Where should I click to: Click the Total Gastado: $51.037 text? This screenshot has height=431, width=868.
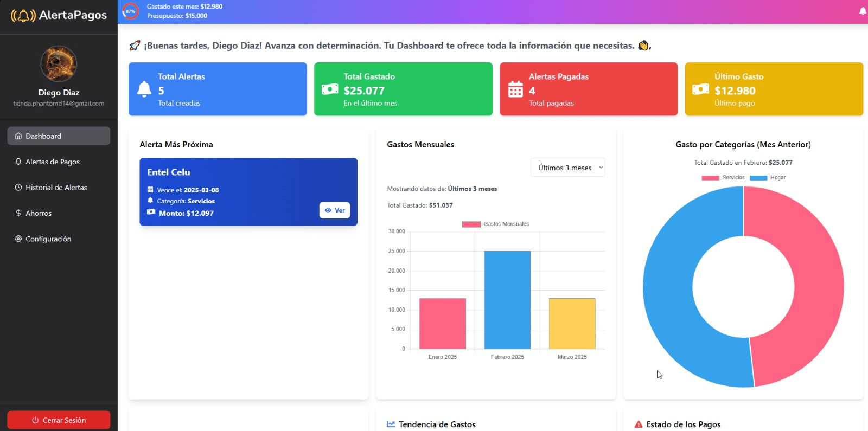pos(420,205)
